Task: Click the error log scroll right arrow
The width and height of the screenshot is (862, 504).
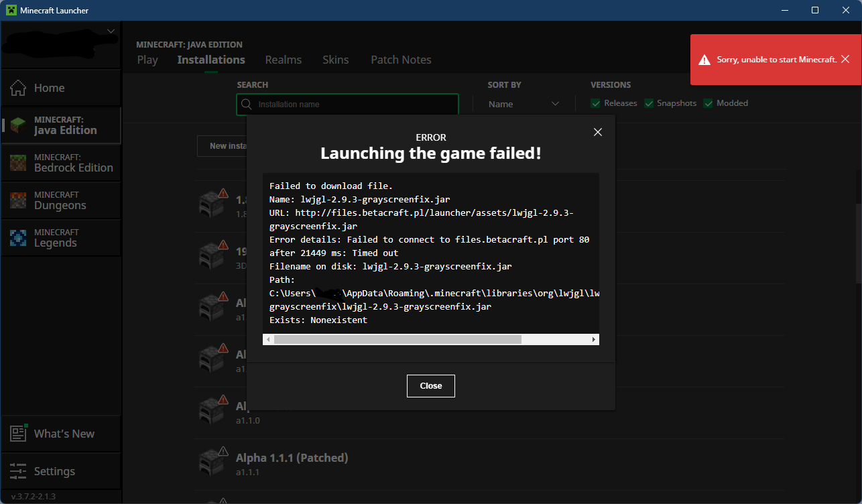Action: tap(594, 340)
